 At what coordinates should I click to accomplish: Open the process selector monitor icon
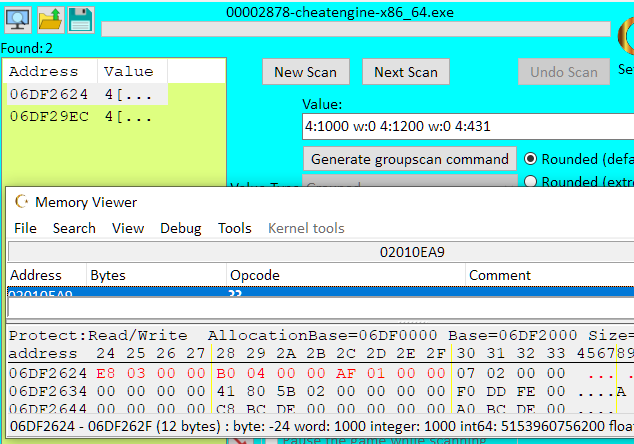(x=19, y=20)
